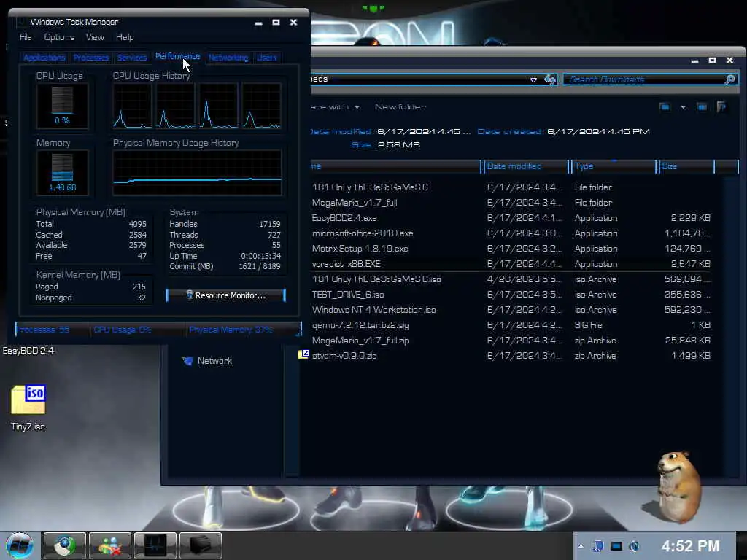The width and height of the screenshot is (747, 560).
Task: Click the Resource Monitor button icon
Action: 189,295
